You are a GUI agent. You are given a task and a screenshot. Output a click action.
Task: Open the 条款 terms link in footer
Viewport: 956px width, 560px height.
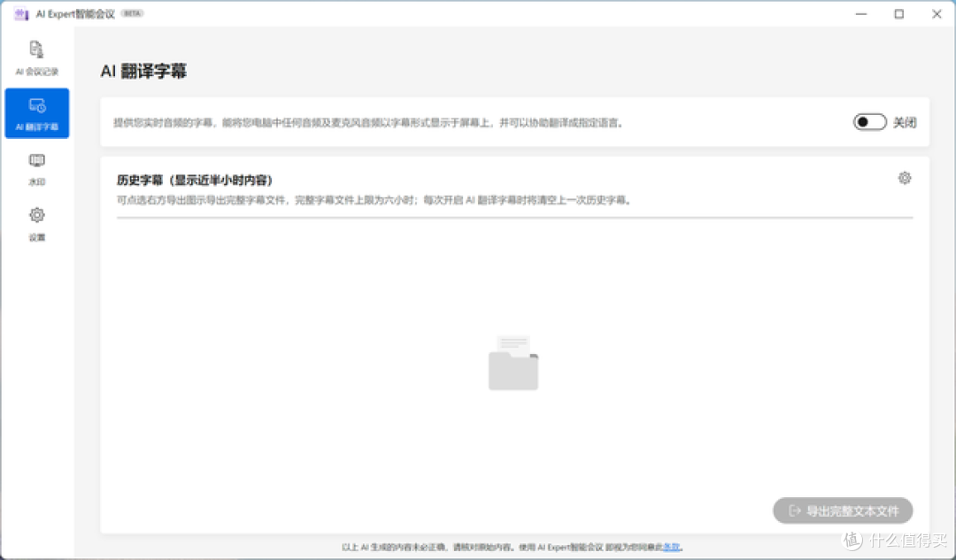click(671, 548)
